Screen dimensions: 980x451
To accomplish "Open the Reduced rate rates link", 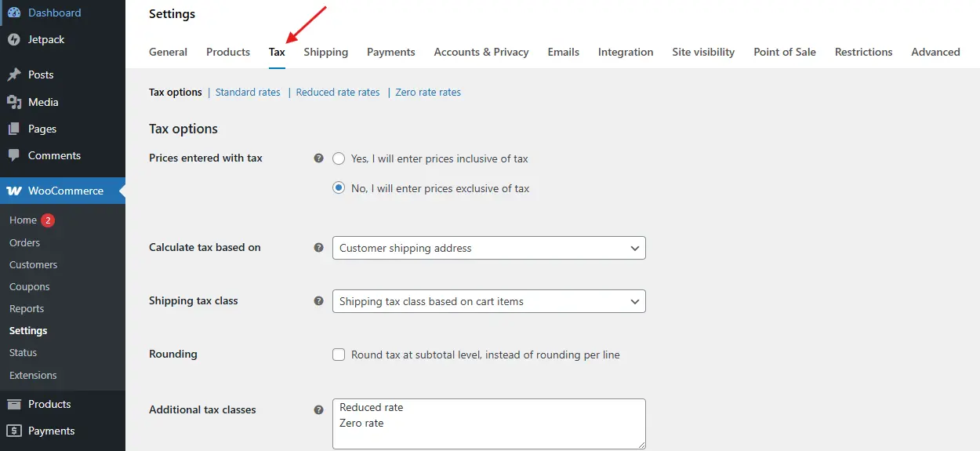I will [338, 92].
